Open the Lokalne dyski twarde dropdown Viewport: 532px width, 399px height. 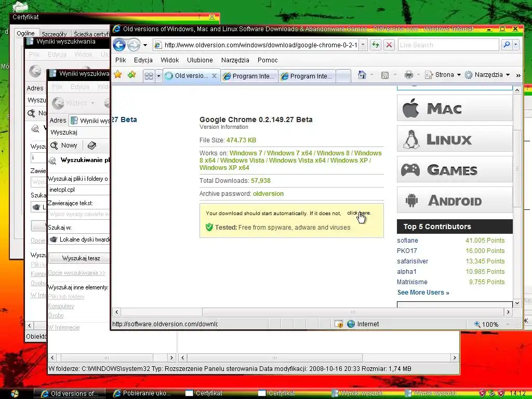pos(79,239)
